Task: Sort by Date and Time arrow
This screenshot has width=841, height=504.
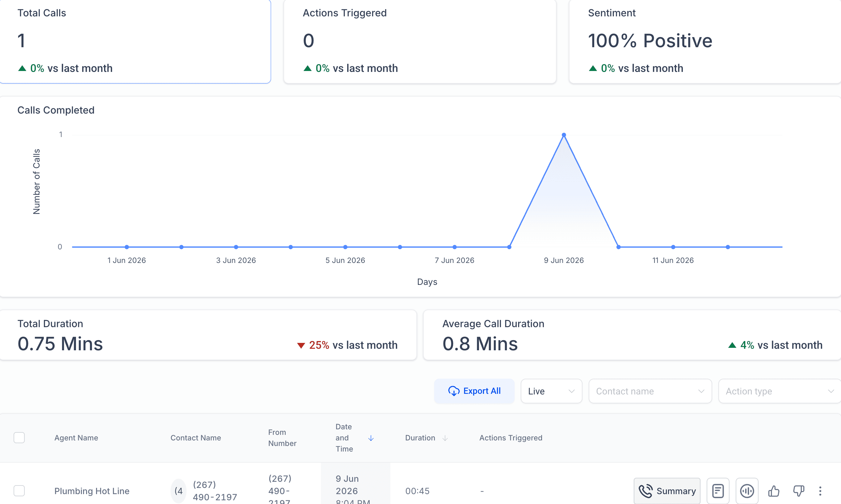Action: point(371,438)
